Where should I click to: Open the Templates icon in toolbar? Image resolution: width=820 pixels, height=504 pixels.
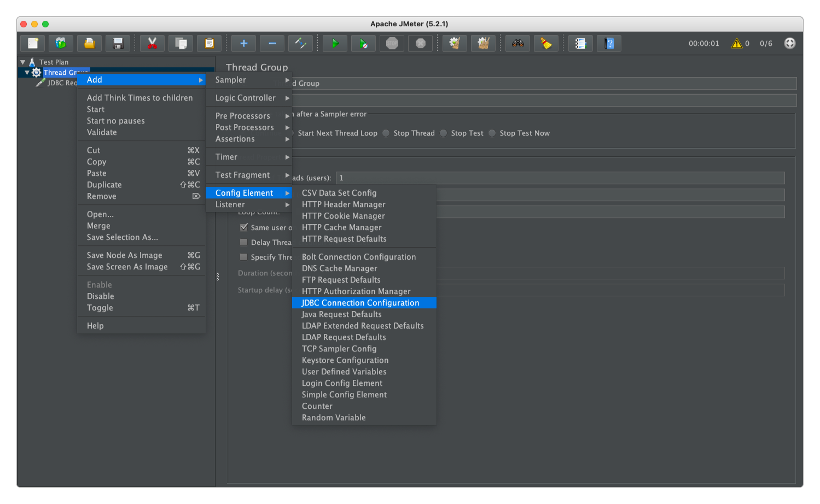click(x=61, y=43)
